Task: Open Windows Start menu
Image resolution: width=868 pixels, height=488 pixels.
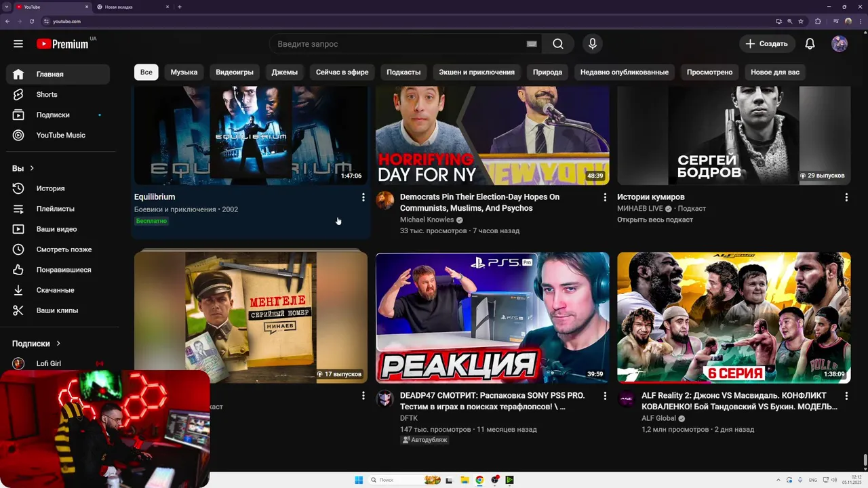Action: [359, 480]
